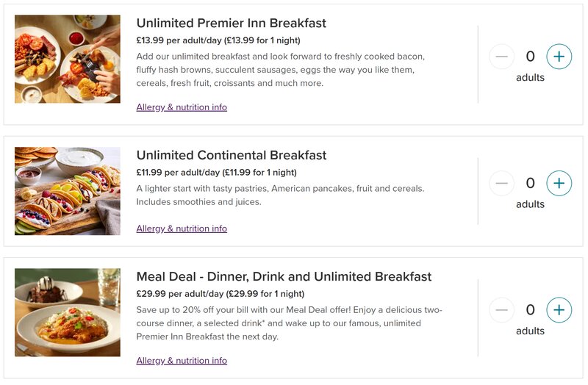Open Allergy & nutrition info for Continental Breakfast

(182, 229)
